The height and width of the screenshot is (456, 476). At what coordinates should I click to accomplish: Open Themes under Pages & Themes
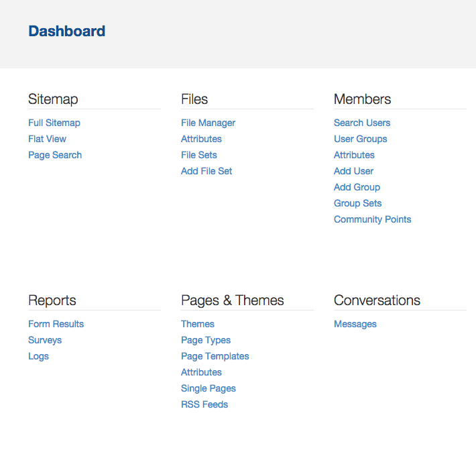[x=198, y=325]
